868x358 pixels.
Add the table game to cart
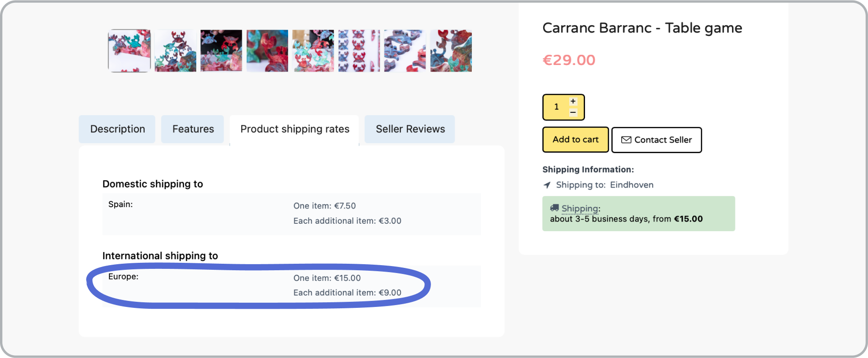(x=576, y=139)
